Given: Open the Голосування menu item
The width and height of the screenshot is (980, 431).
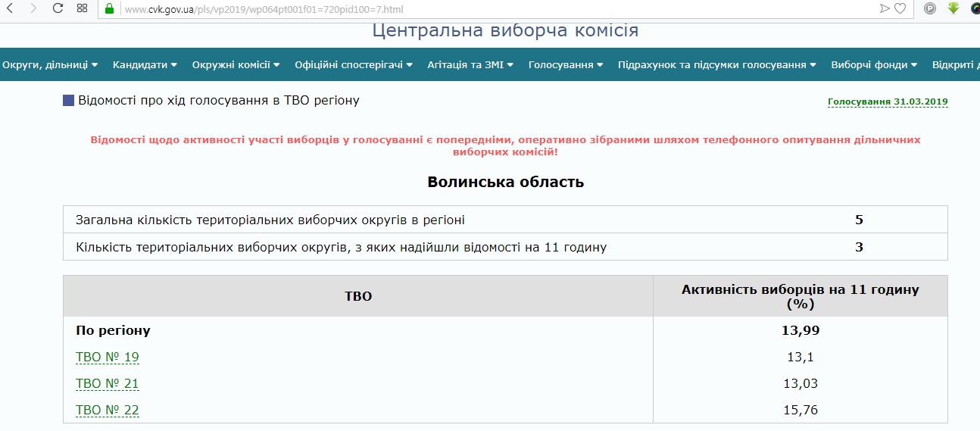Looking at the screenshot, I should (566, 65).
